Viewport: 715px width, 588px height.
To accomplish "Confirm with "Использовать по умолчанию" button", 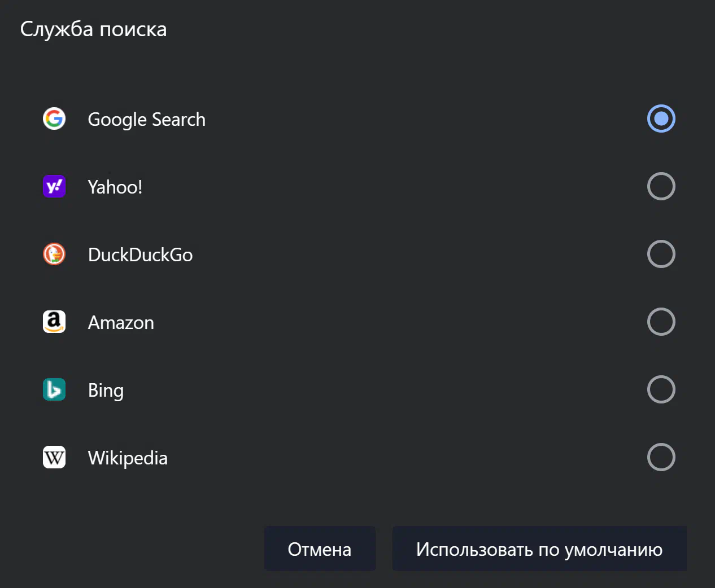I will 539,548.
